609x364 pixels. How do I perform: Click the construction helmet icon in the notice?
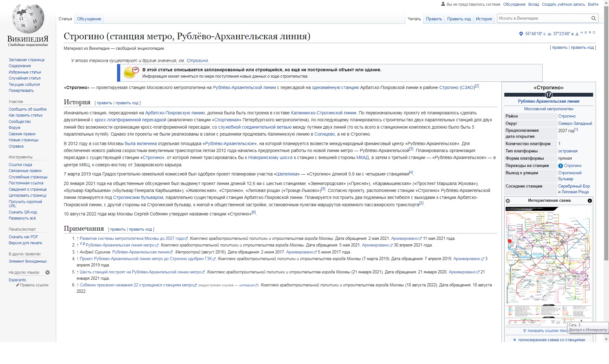point(131,73)
